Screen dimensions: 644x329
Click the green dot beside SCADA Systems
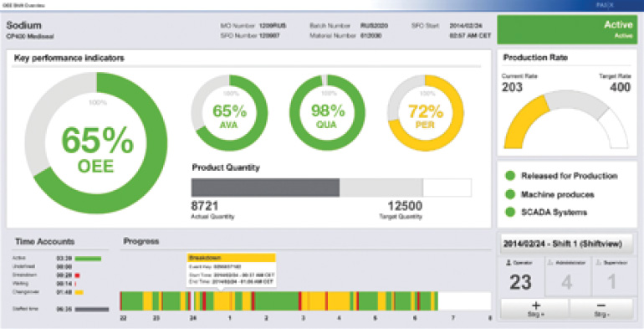(509, 212)
